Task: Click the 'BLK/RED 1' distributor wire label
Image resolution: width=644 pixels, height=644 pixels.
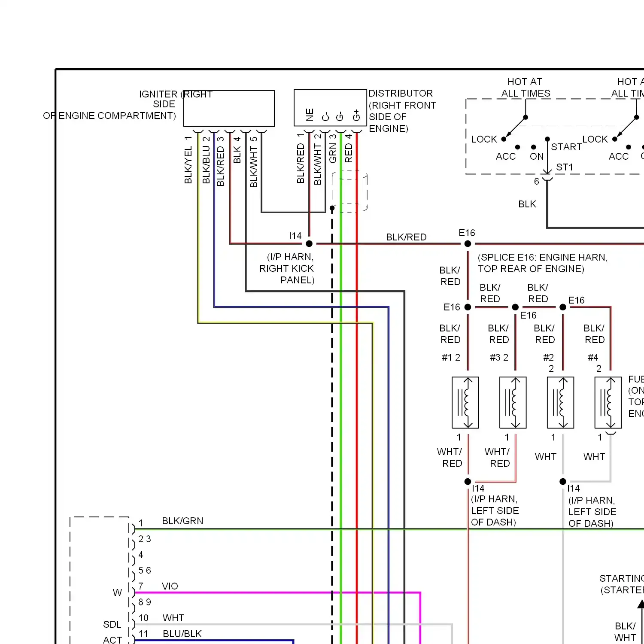Action: coord(301,158)
